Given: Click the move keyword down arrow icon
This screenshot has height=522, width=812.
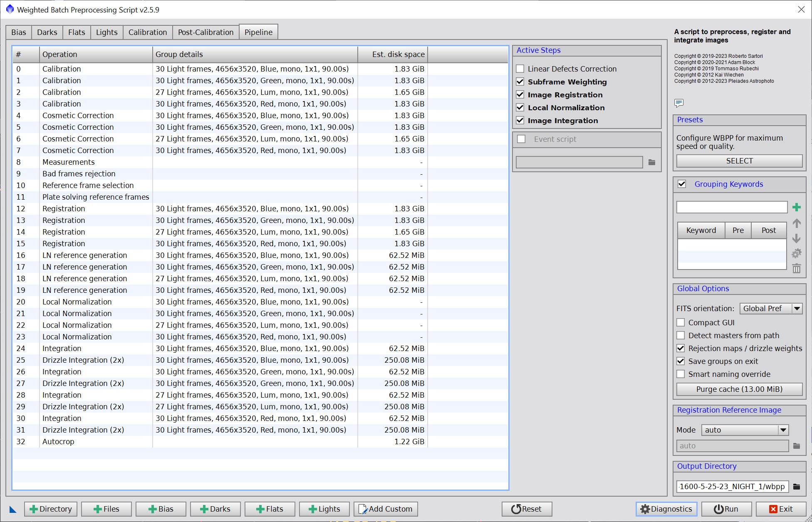Looking at the screenshot, I should tap(796, 238).
